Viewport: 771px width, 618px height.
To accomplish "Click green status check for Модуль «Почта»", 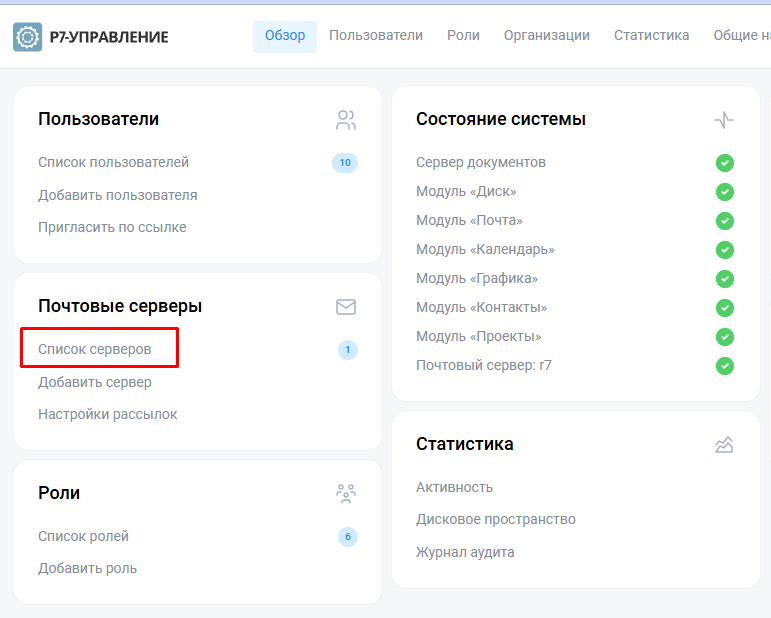I will [x=725, y=221].
